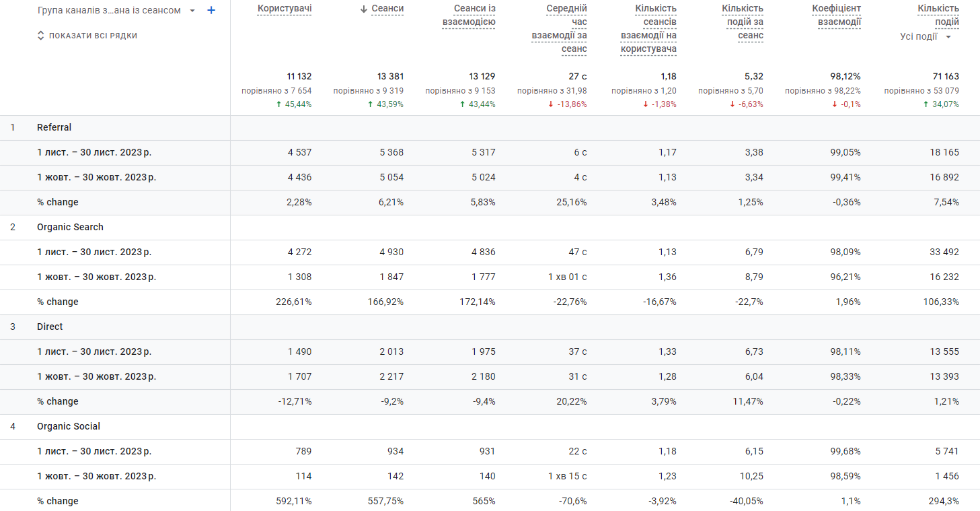The height and width of the screenshot is (511, 980).
Task: Open the Усі події events dropdown
Action: [x=926, y=37]
